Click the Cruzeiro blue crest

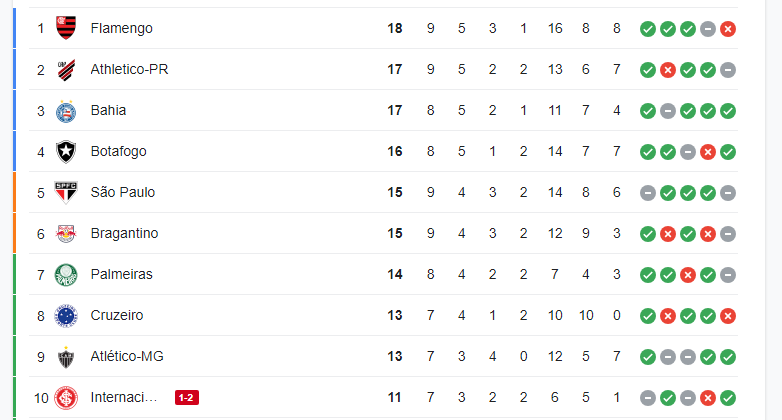[x=66, y=316]
